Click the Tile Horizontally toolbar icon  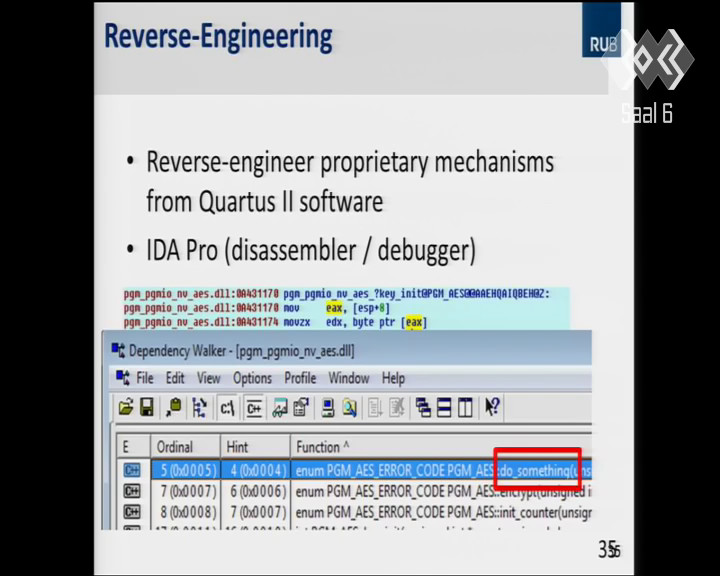(444, 407)
